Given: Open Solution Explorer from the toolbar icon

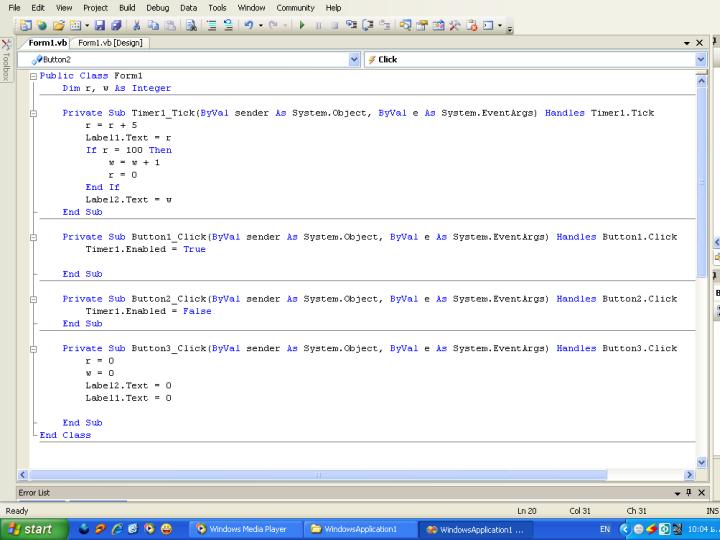Looking at the screenshot, I should point(405,25).
